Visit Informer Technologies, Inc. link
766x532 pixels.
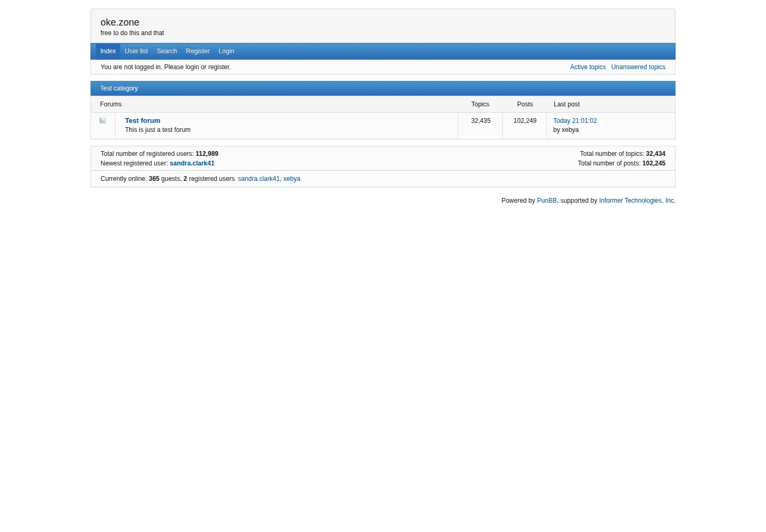coord(637,201)
